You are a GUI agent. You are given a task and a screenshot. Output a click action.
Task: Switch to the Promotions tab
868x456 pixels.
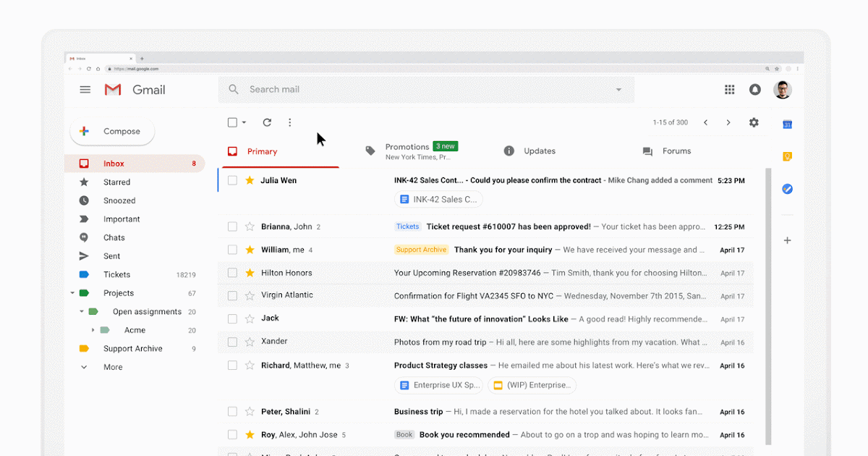[411, 151]
